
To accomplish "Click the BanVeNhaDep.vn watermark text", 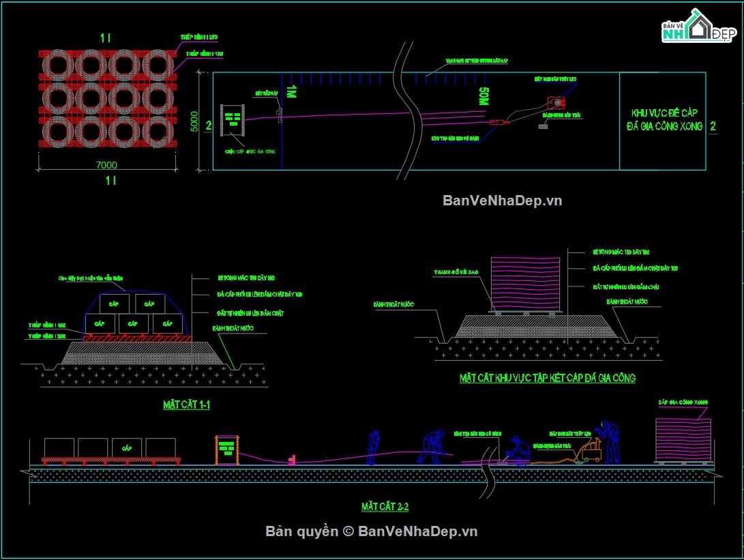I will coord(502,201).
